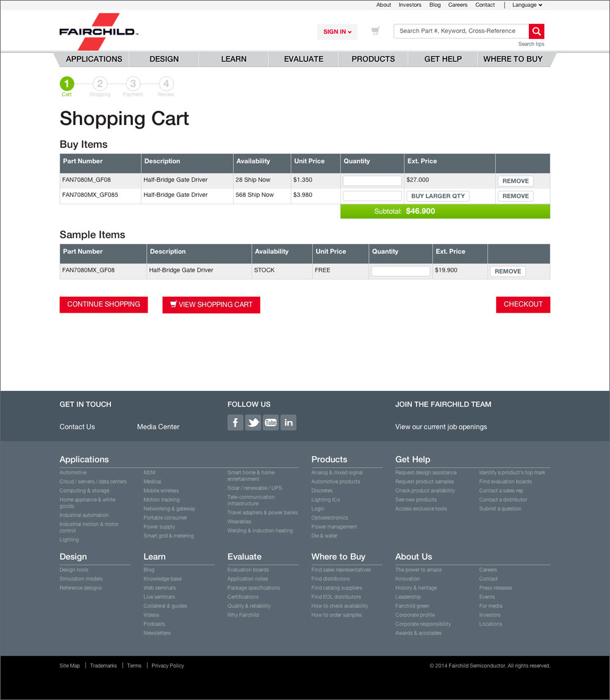Viewport: 610px width, 700px height.
Task: Select step 4 Review circle
Action: click(166, 84)
